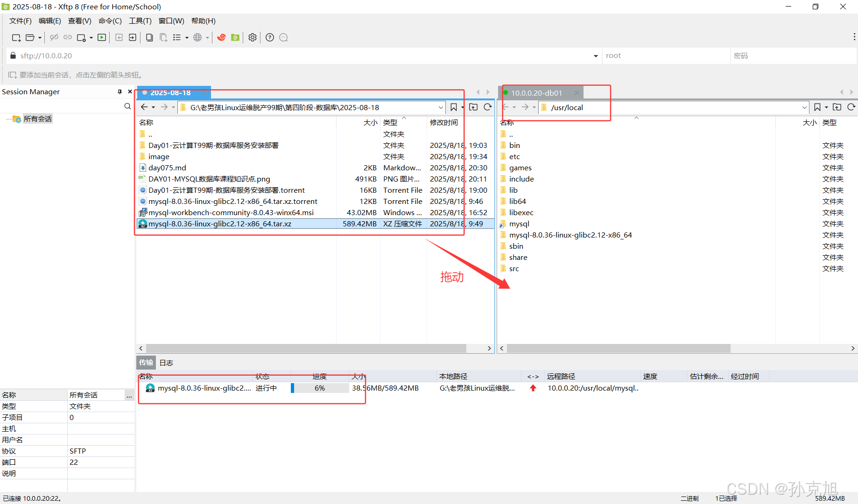Image resolution: width=858 pixels, height=504 pixels.
Task: Expand the Session Properties dropdown arrow
Action: [91, 38]
